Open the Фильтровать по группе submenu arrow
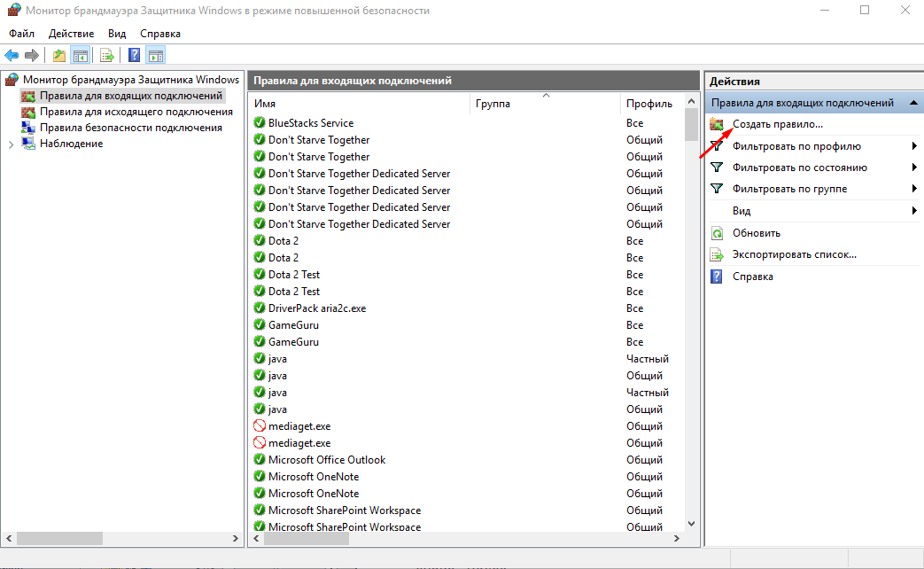The height and width of the screenshot is (569, 924). click(914, 189)
